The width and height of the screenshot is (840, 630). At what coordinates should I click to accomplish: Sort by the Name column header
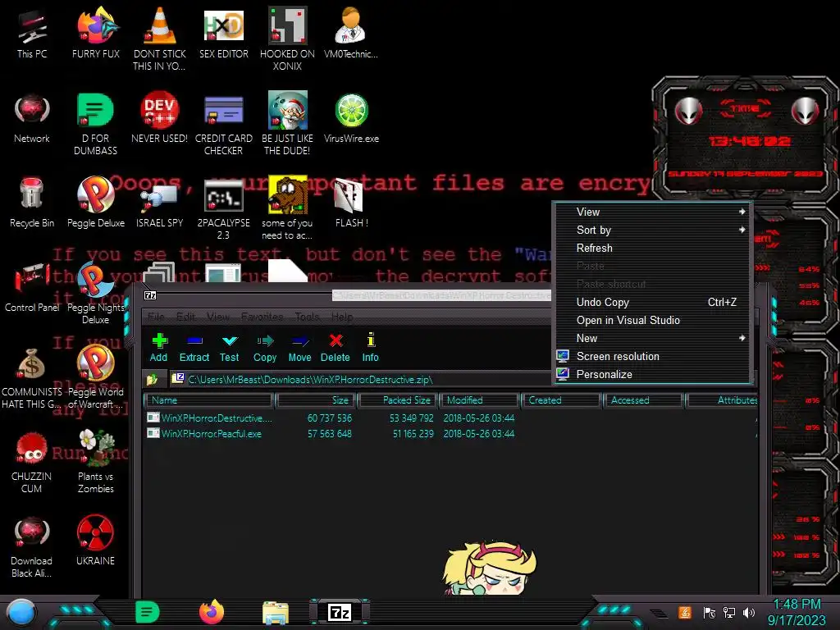coord(208,400)
